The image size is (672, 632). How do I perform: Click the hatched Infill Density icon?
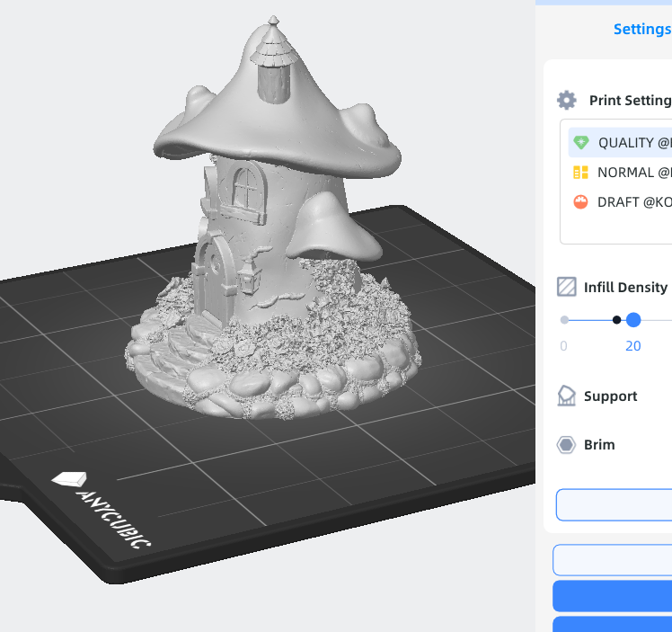[x=566, y=287]
